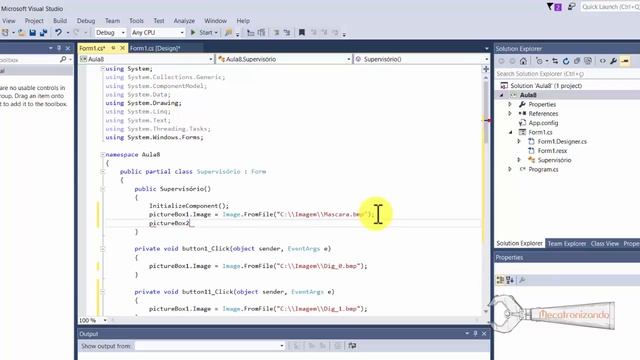Click the Decrease indent toolbar icon

pyautogui.click(x=251, y=33)
